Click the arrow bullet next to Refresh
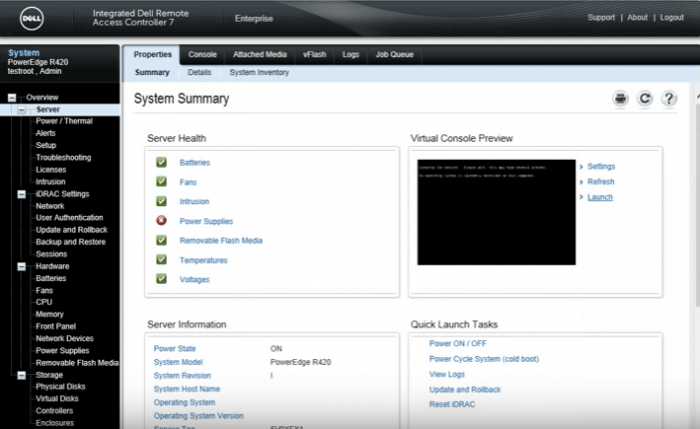 pos(581,182)
